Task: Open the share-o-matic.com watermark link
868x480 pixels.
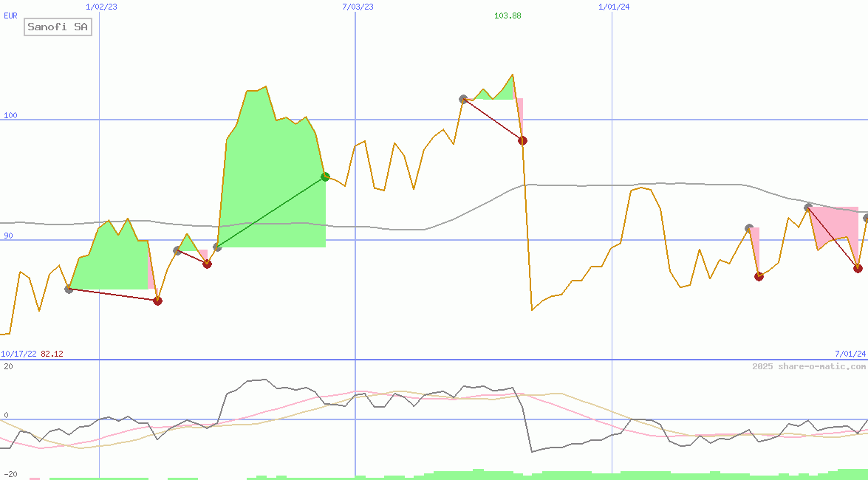Action: click(x=809, y=366)
